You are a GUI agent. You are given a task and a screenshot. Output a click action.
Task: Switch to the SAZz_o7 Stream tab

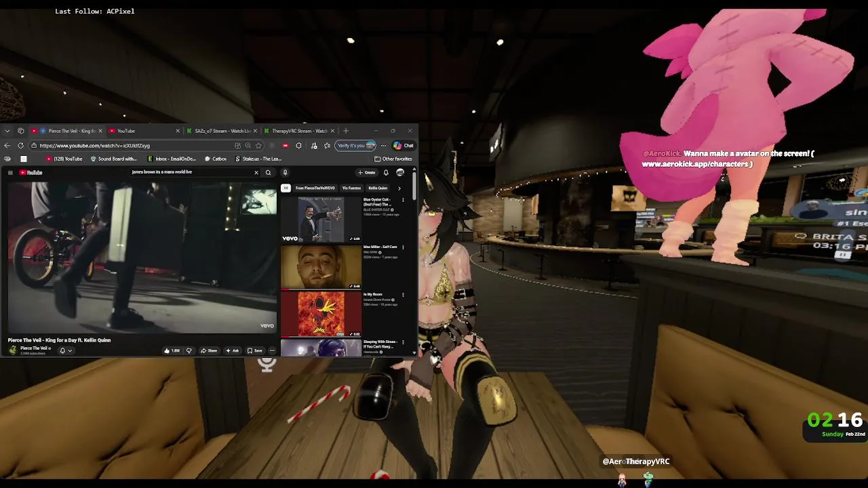(x=222, y=131)
